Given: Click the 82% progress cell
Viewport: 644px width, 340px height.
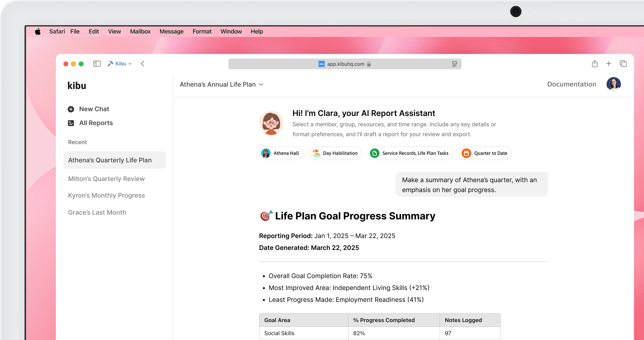Looking at the screenshot, I should (394, 333).
